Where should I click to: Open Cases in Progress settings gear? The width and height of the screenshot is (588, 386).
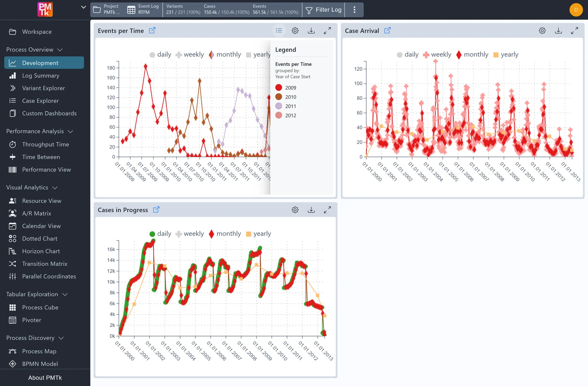295,210
